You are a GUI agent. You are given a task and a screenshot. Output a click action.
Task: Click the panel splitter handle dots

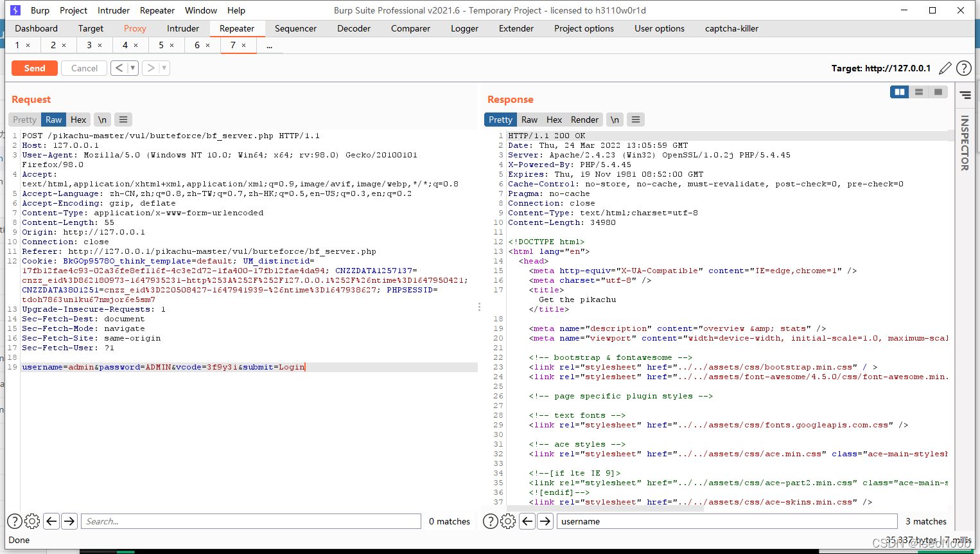click(479, 307)
